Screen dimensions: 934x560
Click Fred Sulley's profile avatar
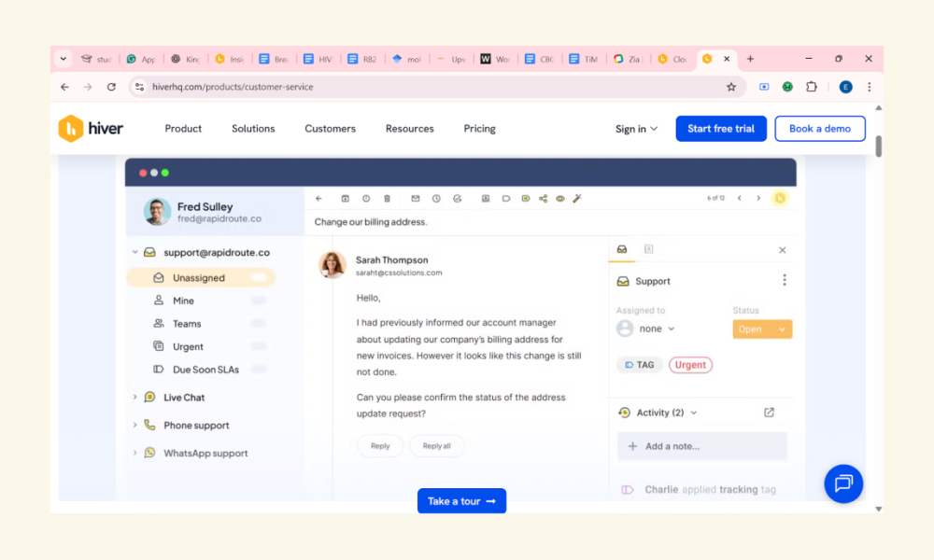pos(157,211)
